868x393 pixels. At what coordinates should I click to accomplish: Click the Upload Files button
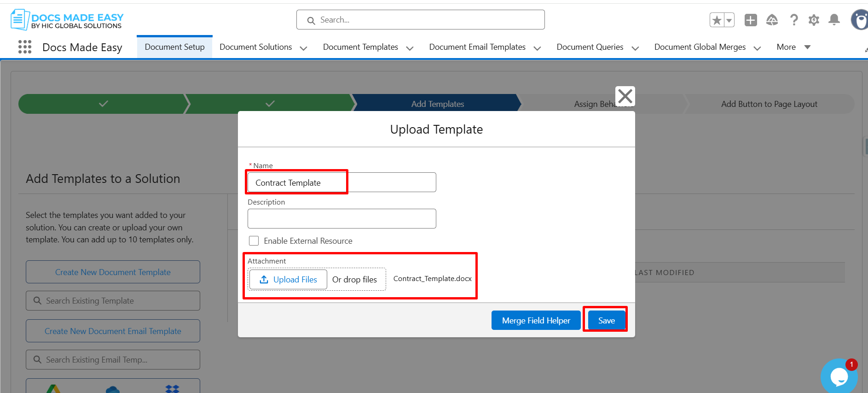288,280
